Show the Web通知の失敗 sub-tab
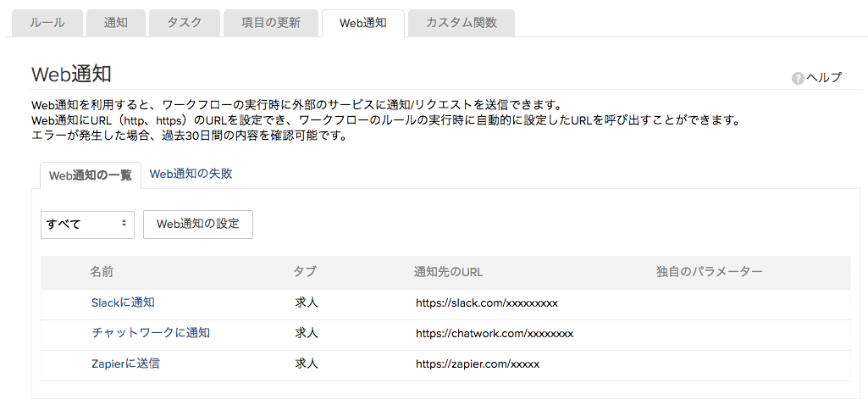This screenshot has height=405, width=868. [191, 174]
